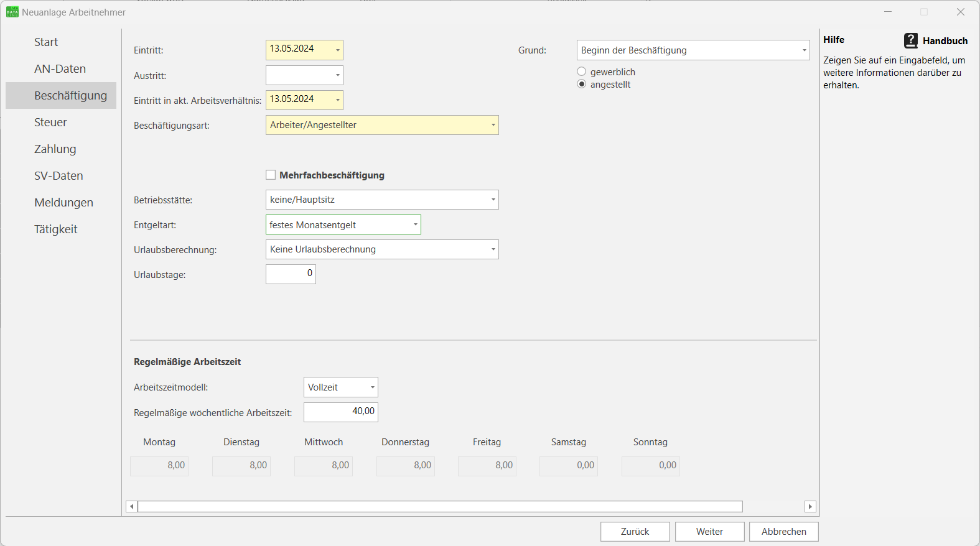980x546 pixels.
Task: Enable the Mehrfachbeschäftigung checkbox
Action: [271, 175]
